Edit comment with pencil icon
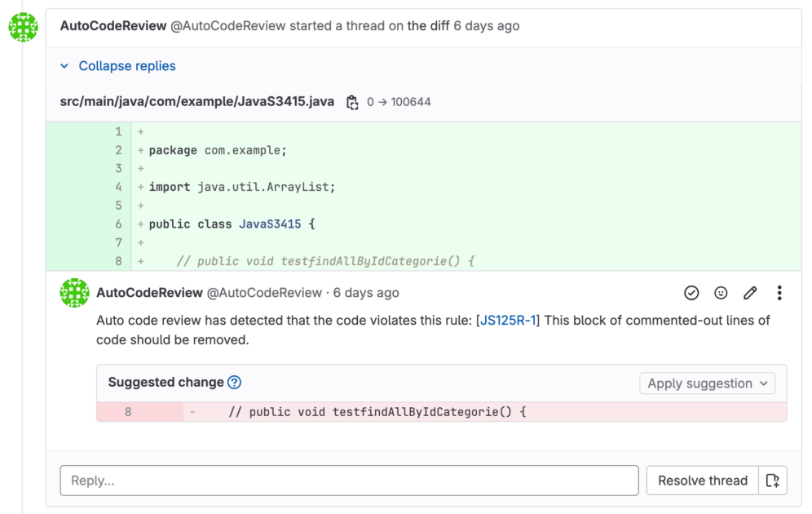This screenshot has height=514, width=812. pos(750,293)
